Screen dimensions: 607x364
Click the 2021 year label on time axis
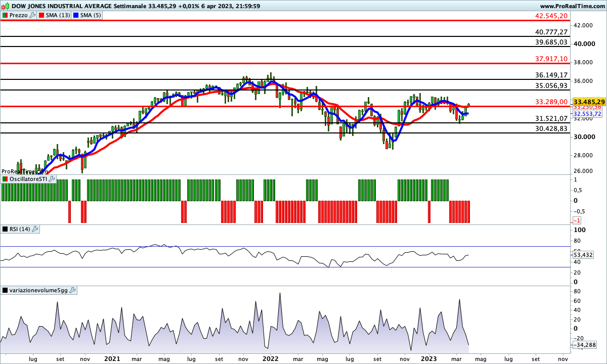(112, 358)
